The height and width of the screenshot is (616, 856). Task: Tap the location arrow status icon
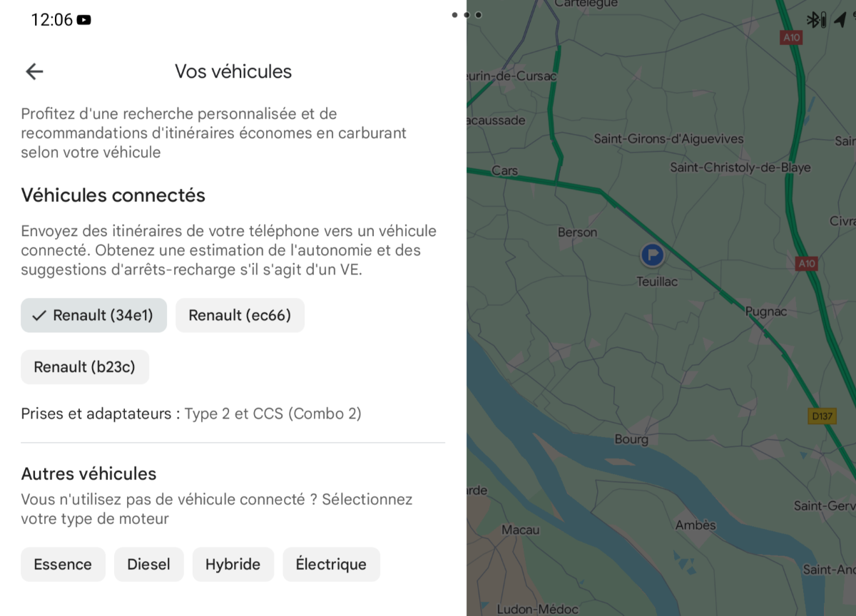click(x=839, y=19)
